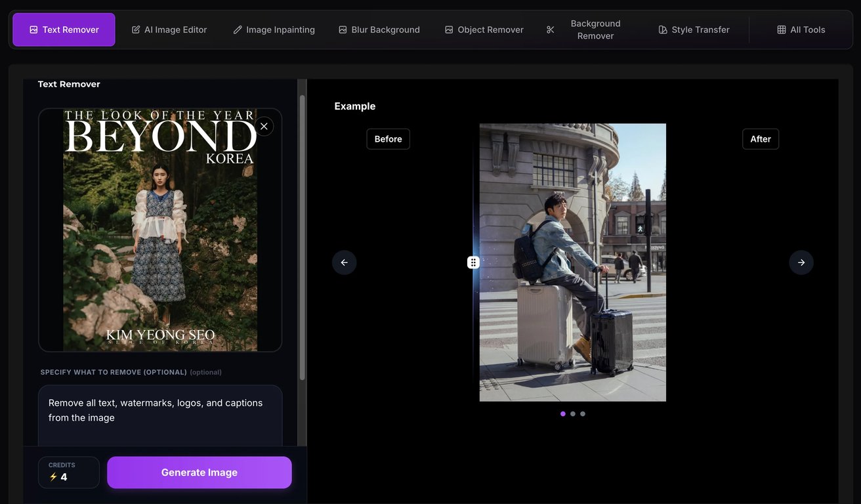Go to the Object Remover tab
The height and width of the screenshot is (504, 861).
(484, 30)
